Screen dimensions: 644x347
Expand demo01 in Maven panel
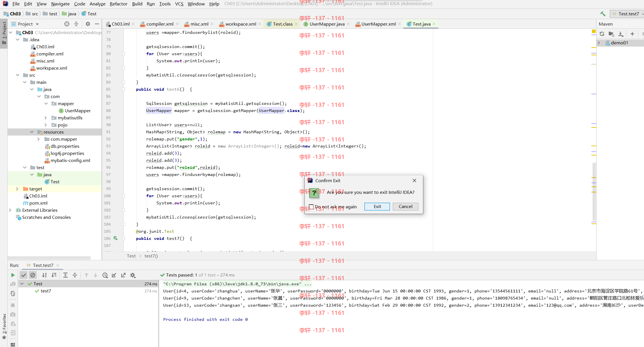[599, 43]
